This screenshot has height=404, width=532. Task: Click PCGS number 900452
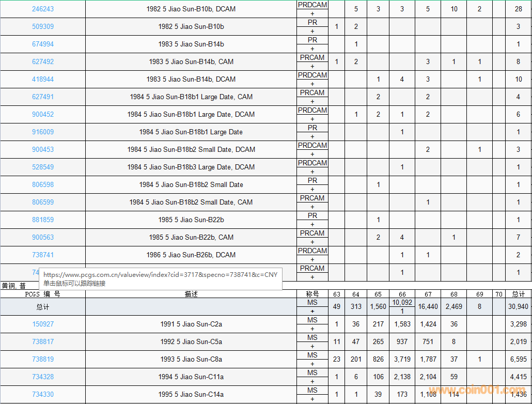(x=43, y=114)
